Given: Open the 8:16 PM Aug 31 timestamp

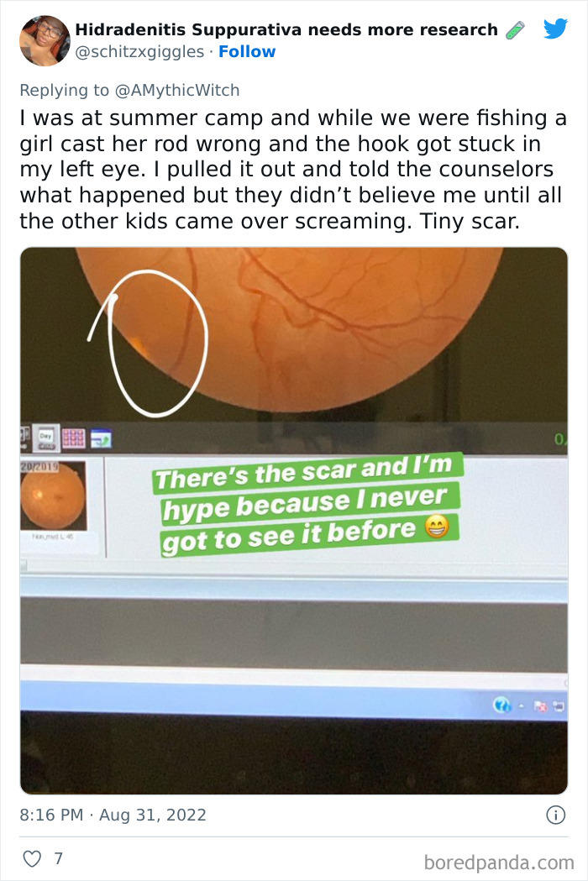Looking at the screenshot, I should coord(113,815).
